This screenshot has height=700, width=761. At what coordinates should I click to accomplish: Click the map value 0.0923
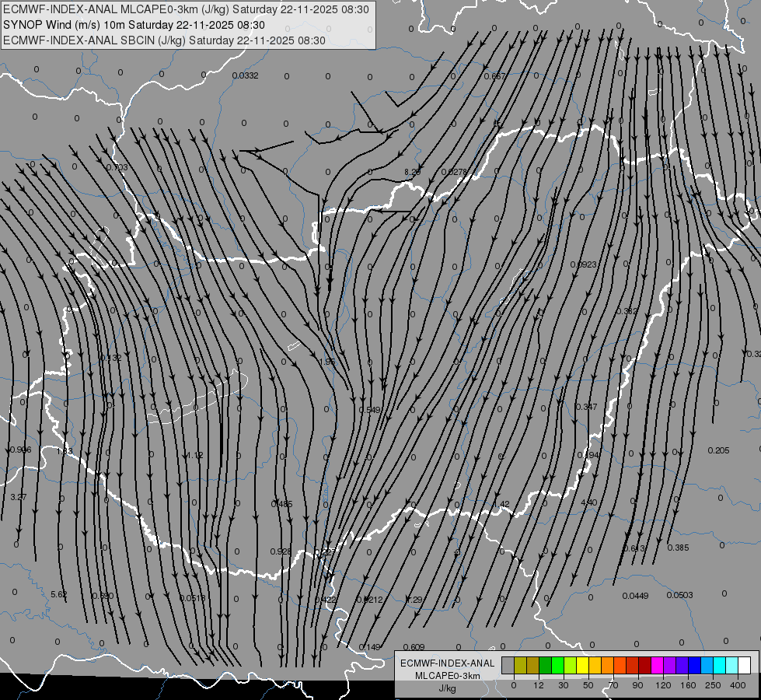point(583,264)
